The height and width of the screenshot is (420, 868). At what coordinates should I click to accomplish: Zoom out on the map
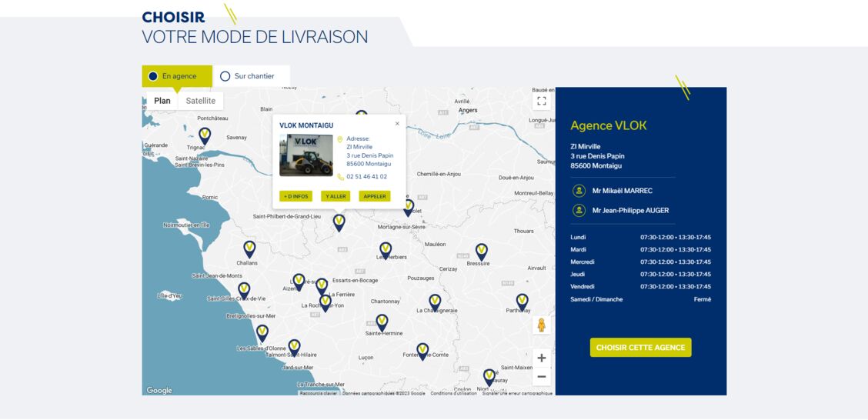pos(542,377)
